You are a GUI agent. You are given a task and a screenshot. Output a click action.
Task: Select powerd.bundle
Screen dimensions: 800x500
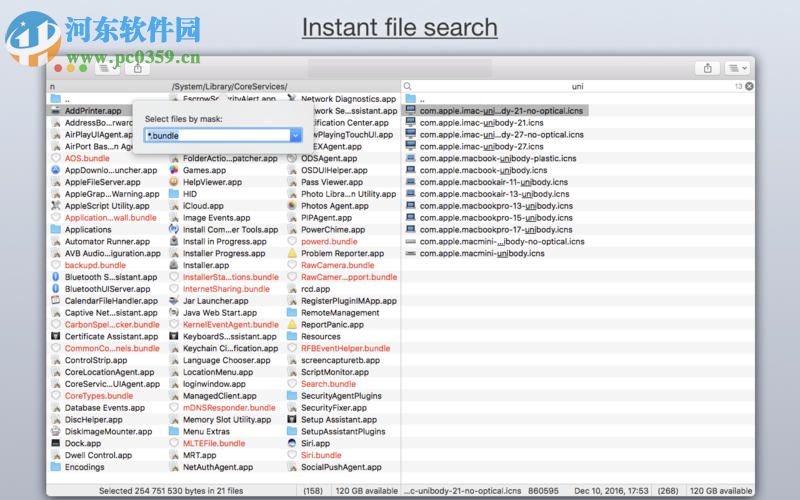coord(329,241)
